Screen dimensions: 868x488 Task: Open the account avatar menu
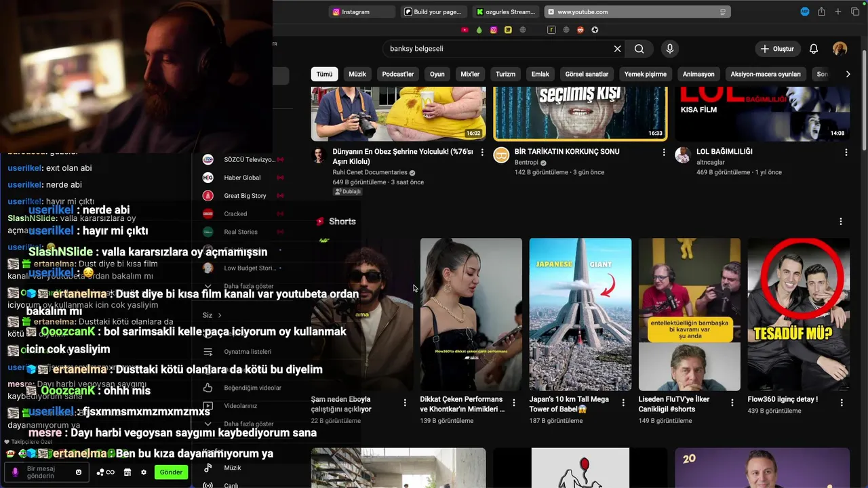840,49
